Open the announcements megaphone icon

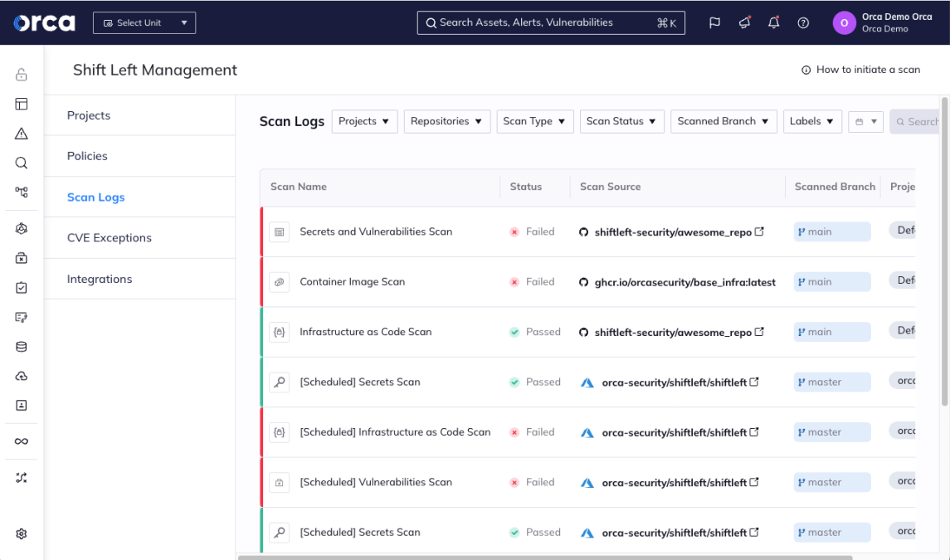coord(744,23)
